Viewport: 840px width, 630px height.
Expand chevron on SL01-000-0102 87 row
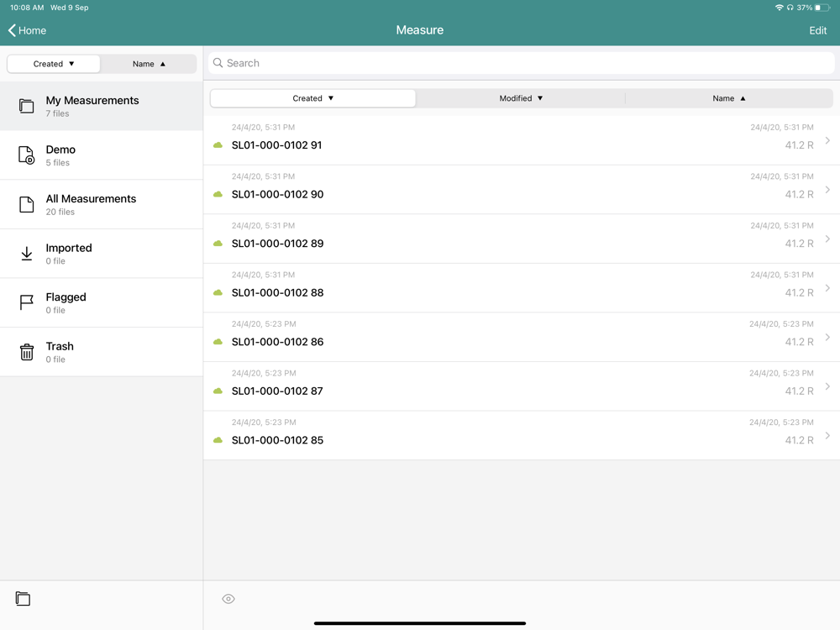(827, 386)
